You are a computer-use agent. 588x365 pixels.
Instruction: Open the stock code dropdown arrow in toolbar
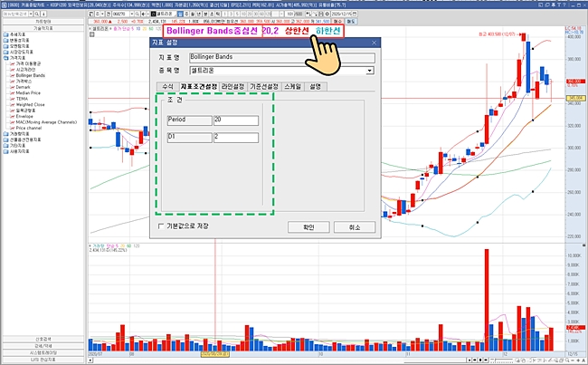pos(132,14)
